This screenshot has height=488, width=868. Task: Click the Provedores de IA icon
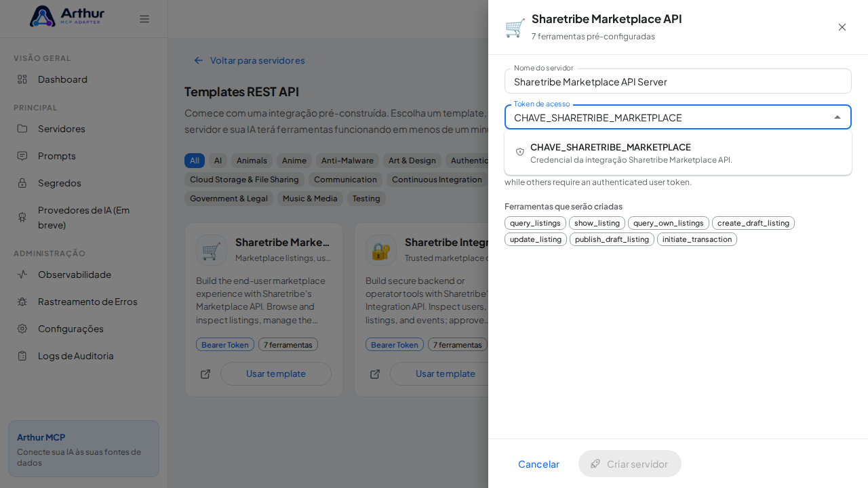pyautogui.click(x=22, y=218)
